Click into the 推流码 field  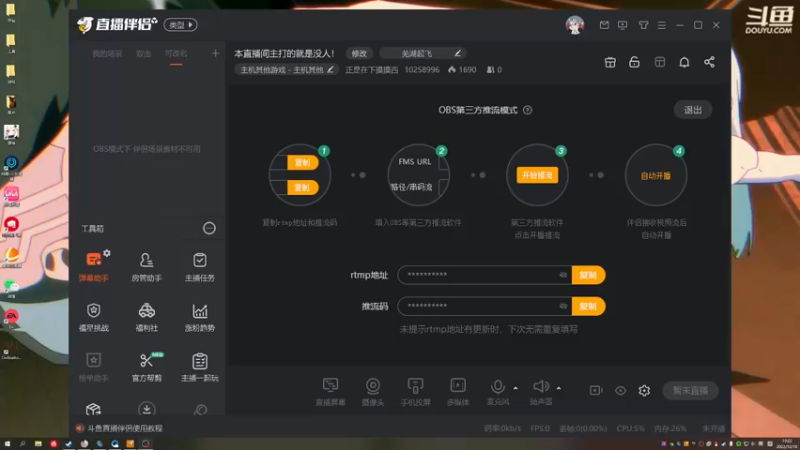(485, 306)
